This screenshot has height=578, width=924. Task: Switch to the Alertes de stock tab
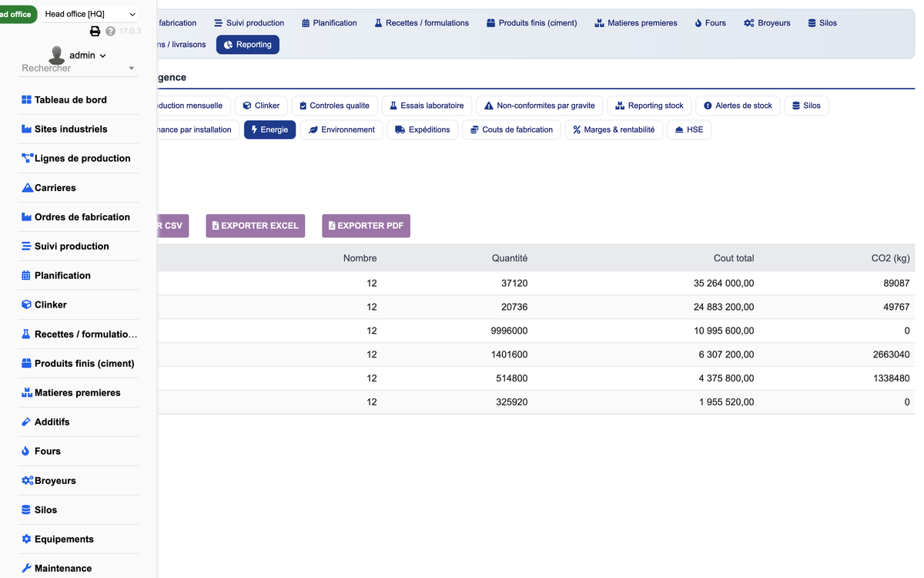738,106
